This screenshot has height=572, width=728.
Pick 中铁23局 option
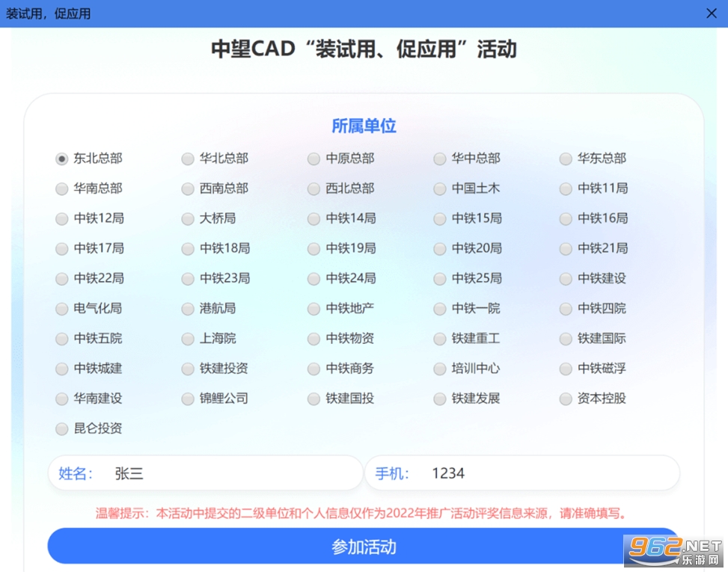[x=188, y=279]
